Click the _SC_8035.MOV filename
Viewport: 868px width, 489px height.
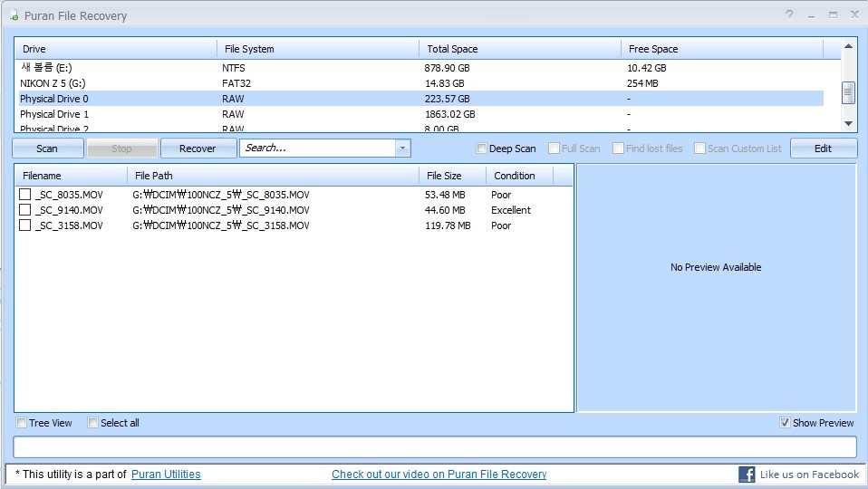pyautogui.click(x=69, y=195)
